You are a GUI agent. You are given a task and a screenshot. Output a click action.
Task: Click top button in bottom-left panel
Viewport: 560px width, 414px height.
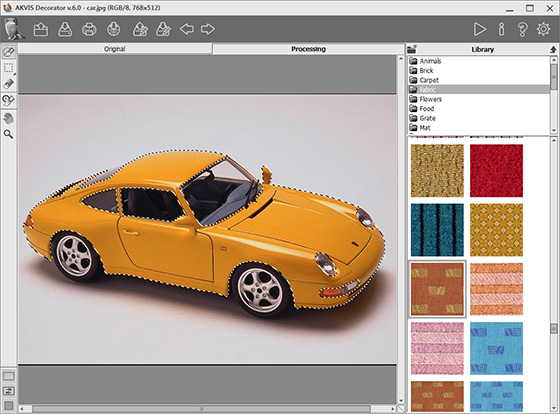coord(9,376)
